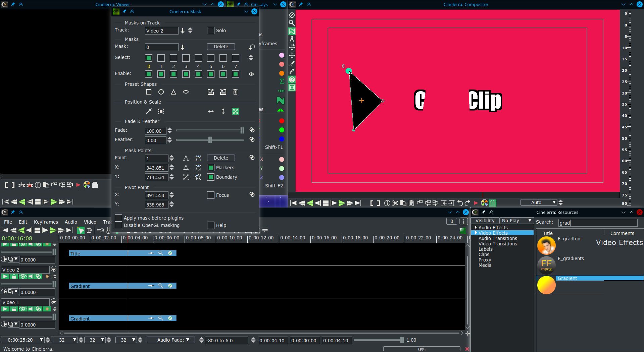Click Delete button for mask Point

pos(221,158)
